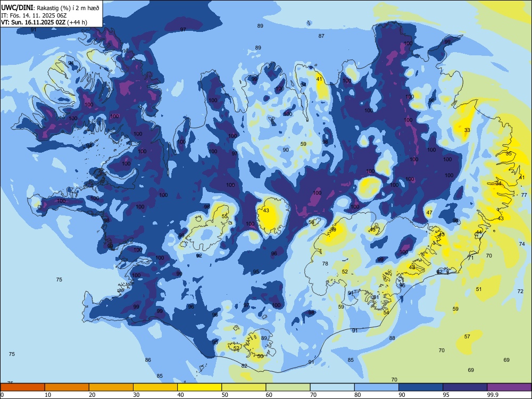Click the purple legend swatch above 99.9
Viewport: 532px width, 399px height.
509,387
